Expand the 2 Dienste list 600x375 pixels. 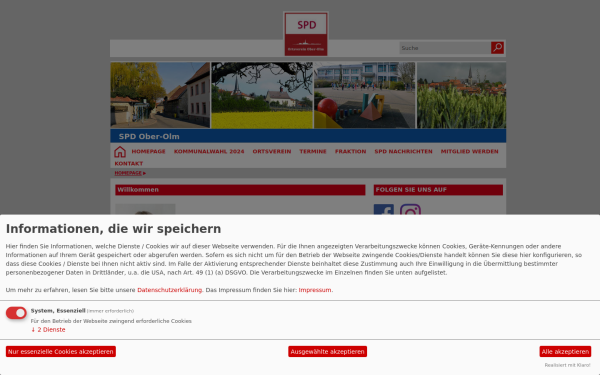(x=48, y=329)
